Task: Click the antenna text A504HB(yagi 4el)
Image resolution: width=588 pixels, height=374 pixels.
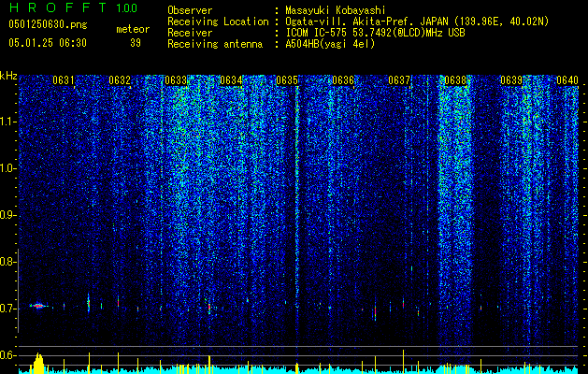Action: (x=330, y=44)
